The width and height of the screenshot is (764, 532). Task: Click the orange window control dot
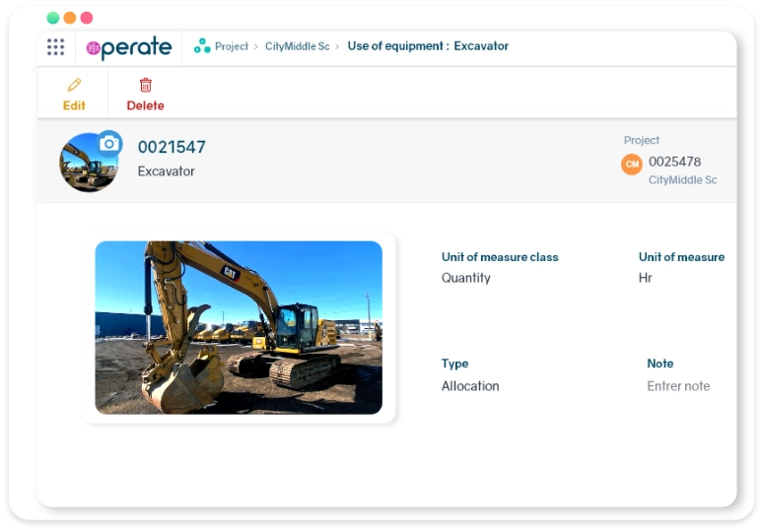click(x=70, y=18)
